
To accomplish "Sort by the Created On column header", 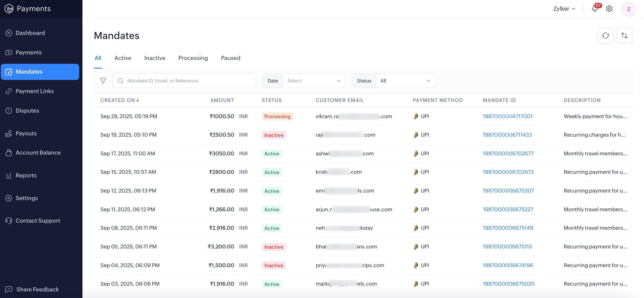I will [120, 100].
